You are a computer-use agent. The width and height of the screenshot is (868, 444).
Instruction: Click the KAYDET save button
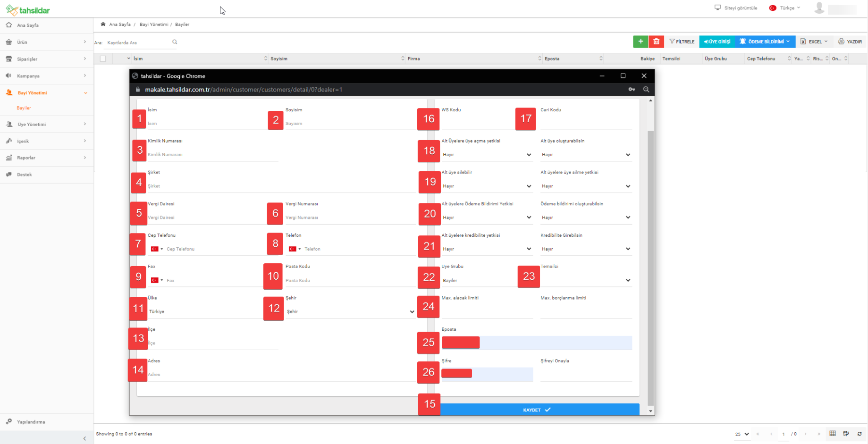pyautogui.click(x=539, y=410)
